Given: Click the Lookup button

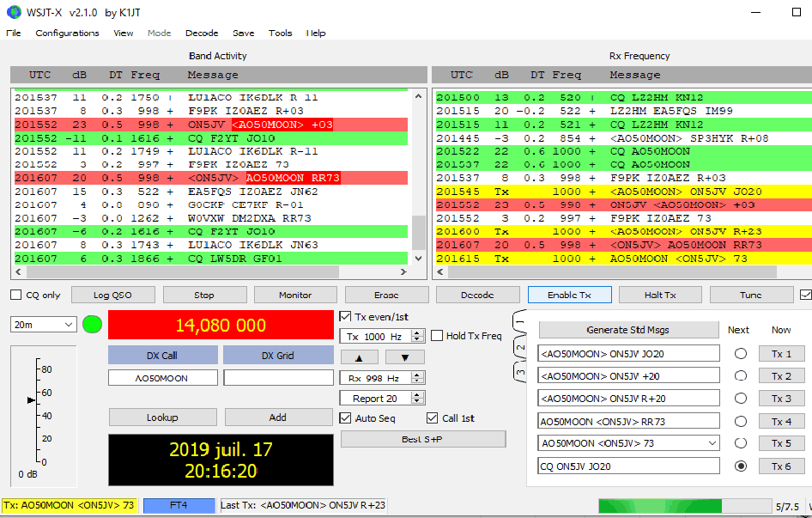Looking at the screenshot, I should 162,417.
